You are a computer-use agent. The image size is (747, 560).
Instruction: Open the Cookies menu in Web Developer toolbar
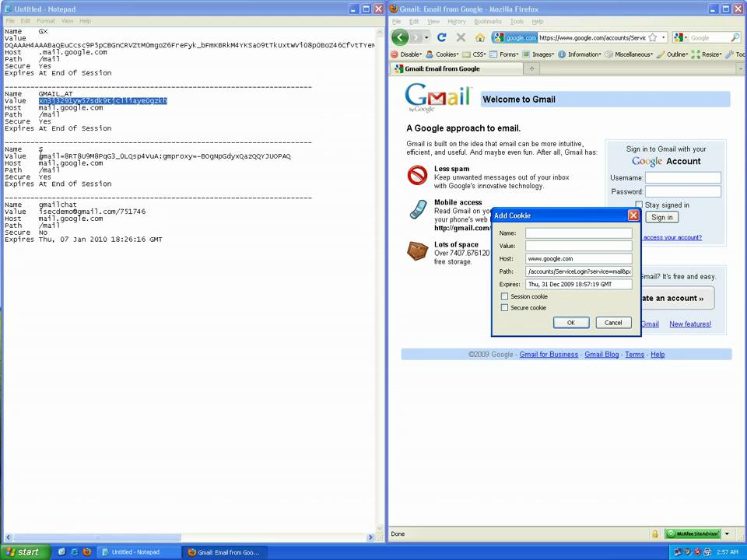tap(442, 54)
